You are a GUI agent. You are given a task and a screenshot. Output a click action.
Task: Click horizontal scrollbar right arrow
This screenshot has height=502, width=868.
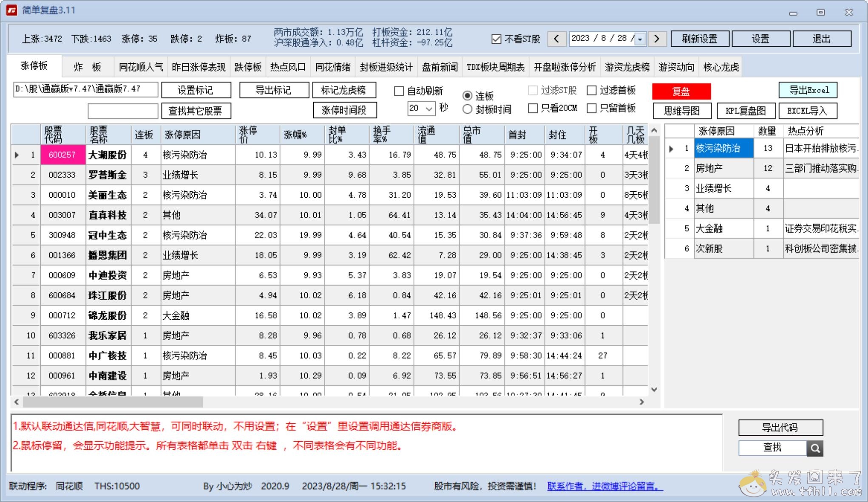point(641,402)
